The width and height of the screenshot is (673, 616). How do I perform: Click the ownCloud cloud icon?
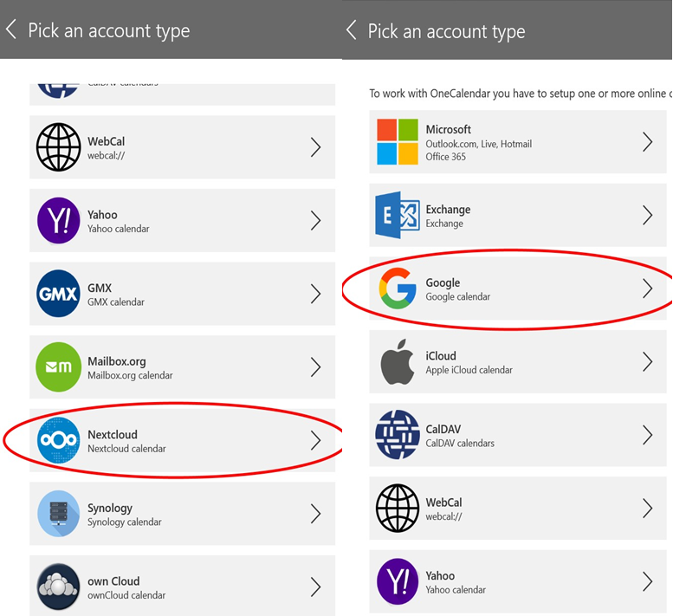[58, 587]
